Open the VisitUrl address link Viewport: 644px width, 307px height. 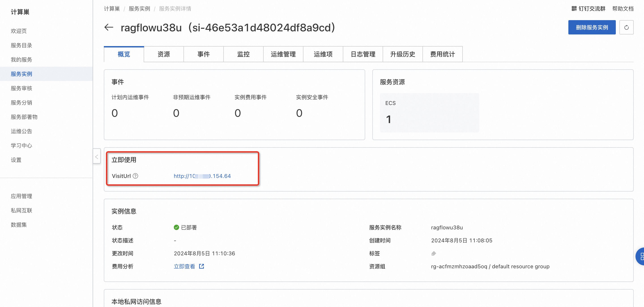[x=202, y=176]
